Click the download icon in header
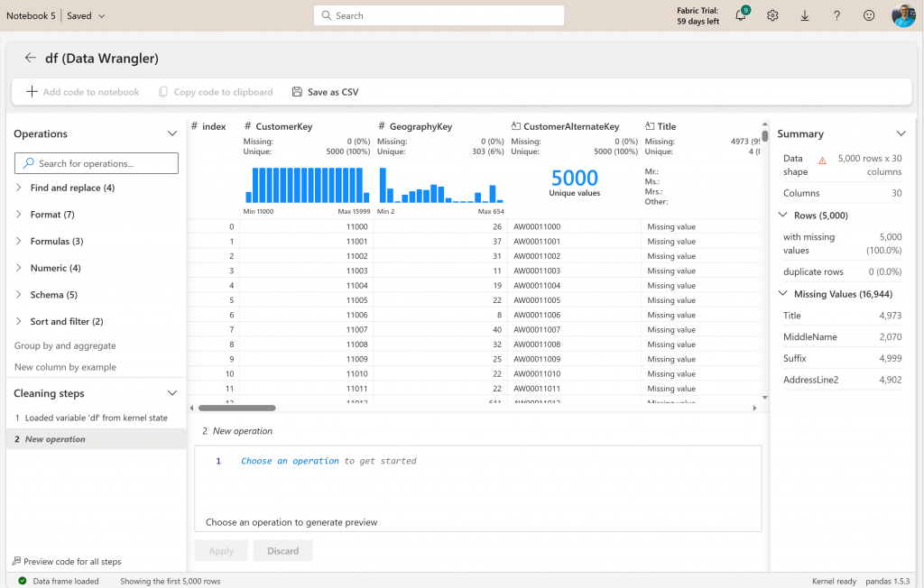 point(805,15)
